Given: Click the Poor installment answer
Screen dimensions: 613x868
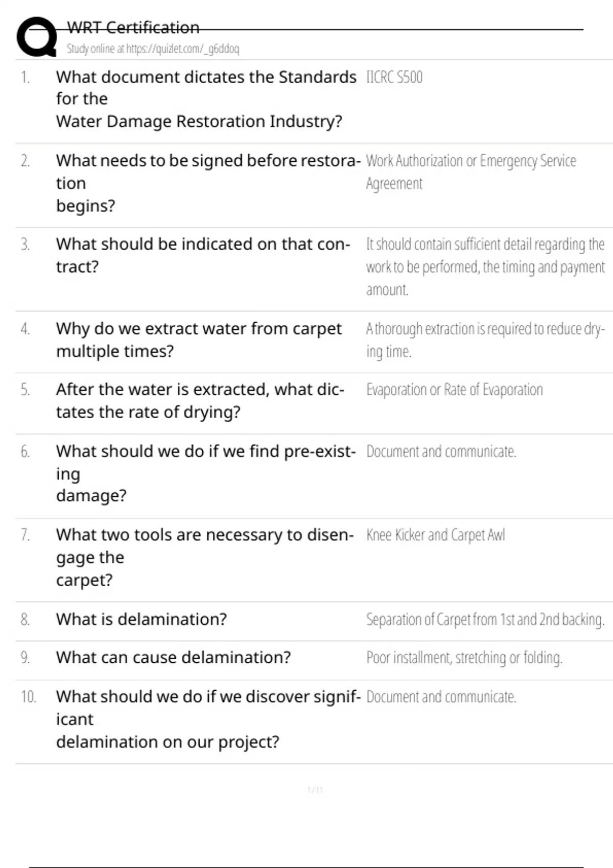Looking at the screenshot, I should 464,658.
